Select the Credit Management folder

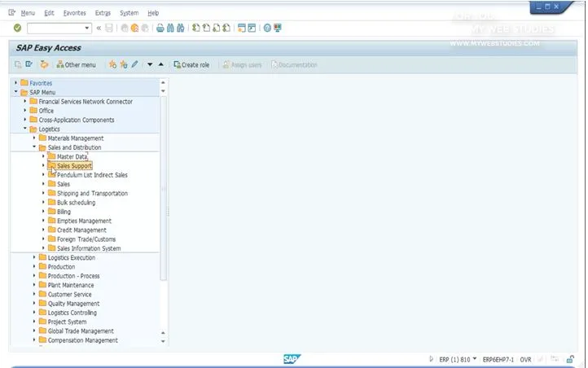click(x=81, y=230)
